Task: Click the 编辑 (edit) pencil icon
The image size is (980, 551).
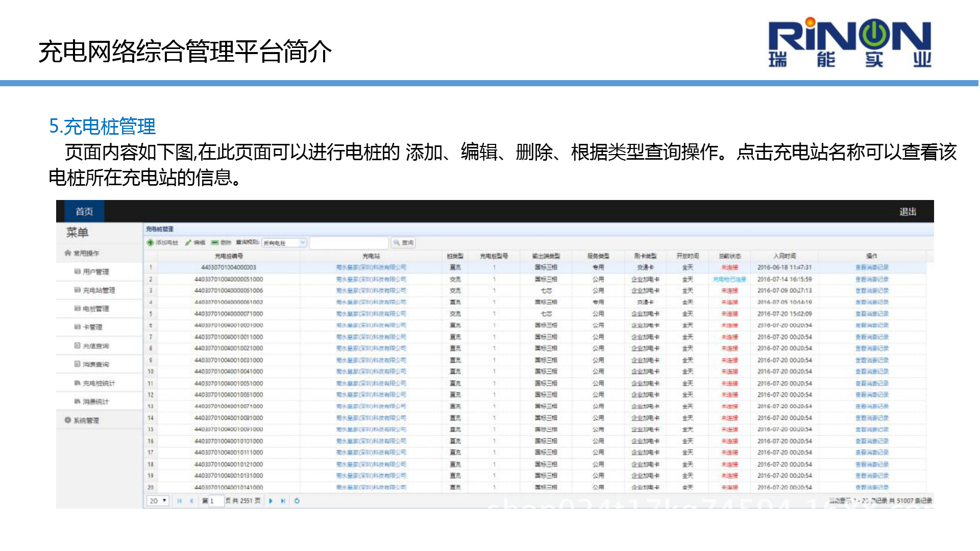Action: (188, 243)
